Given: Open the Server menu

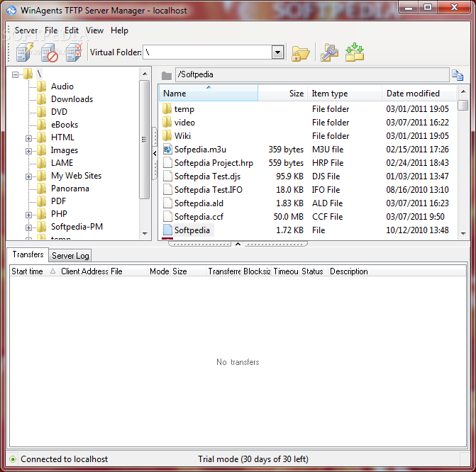Looking at the screenshot, I should 26,30.
